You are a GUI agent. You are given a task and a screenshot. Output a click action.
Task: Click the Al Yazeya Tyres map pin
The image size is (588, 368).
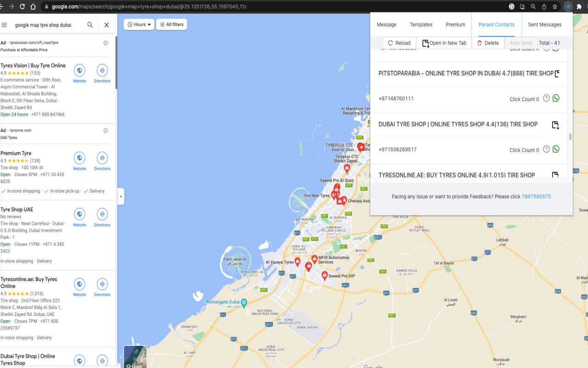(x=297, y=262)
